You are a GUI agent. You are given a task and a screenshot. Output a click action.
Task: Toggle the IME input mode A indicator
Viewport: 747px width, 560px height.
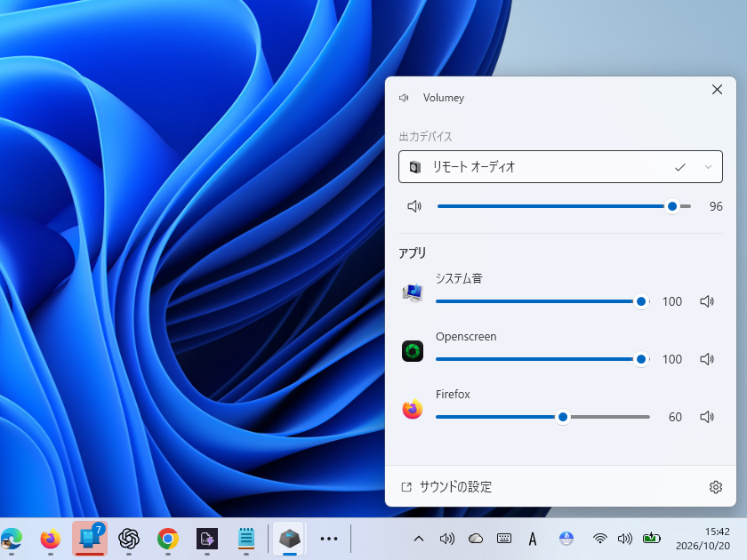pos(533,539)
